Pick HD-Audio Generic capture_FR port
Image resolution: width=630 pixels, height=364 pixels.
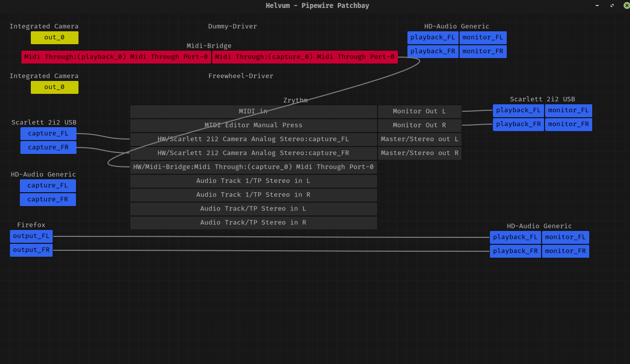(x=48, y=200)
